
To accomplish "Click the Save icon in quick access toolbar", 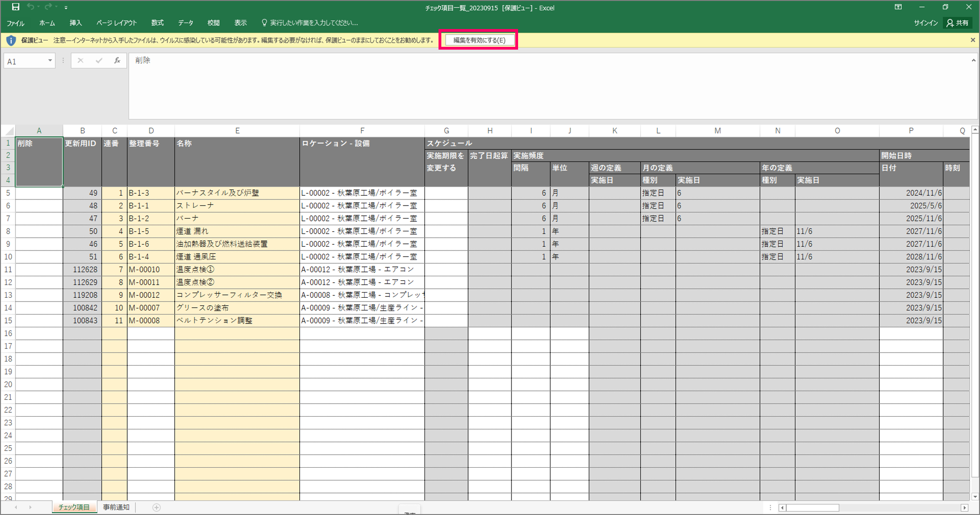I will [x=15, y=7].
